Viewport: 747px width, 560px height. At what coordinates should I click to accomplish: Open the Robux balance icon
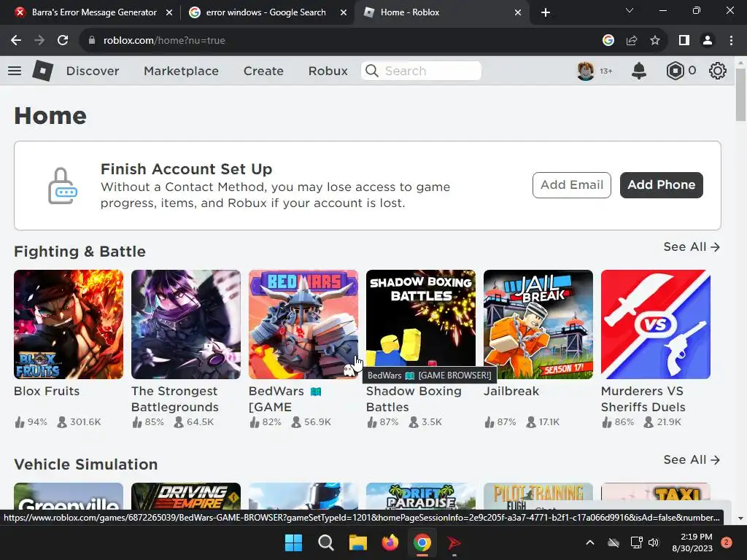point(675,71)
